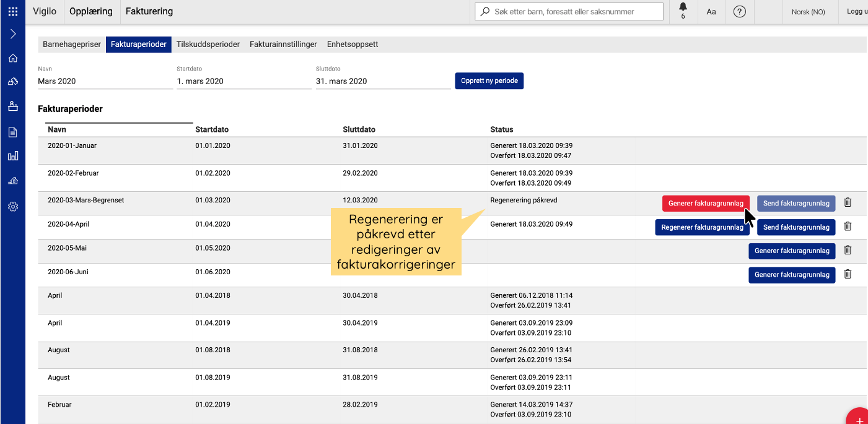This screenshot has width=868, height=424.
Task: Click the Opprett ny periode button
Action: coord(489,81)
